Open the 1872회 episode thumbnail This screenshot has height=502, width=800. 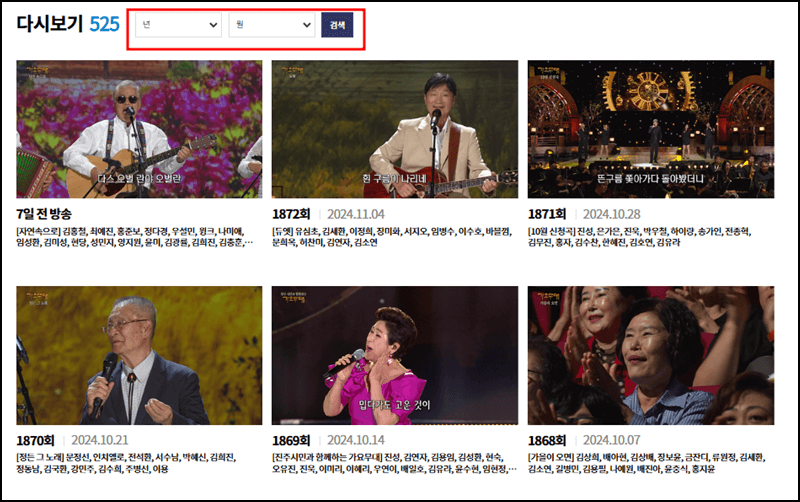point(395,129)
